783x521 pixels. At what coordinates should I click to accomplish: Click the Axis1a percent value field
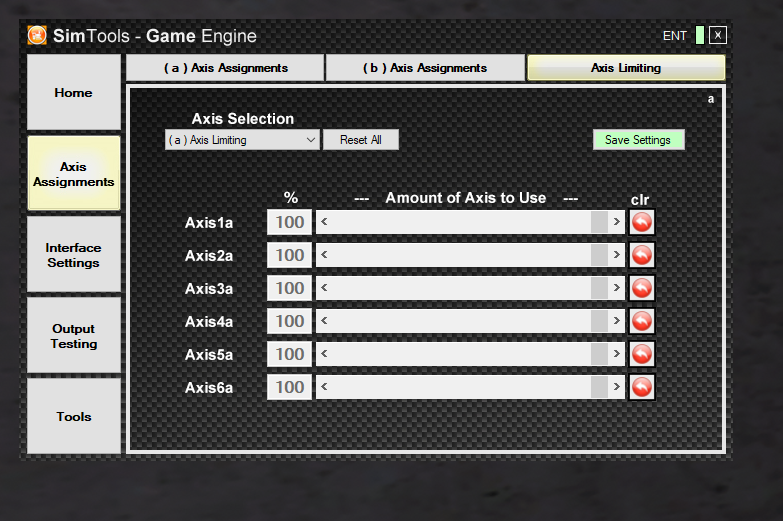click(290, 222)
